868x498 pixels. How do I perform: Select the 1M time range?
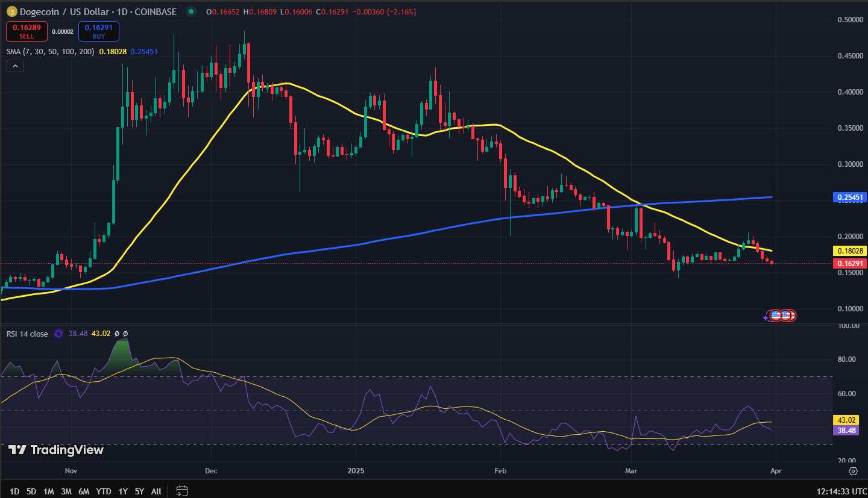pyautogui.click(x=49, y=491)
